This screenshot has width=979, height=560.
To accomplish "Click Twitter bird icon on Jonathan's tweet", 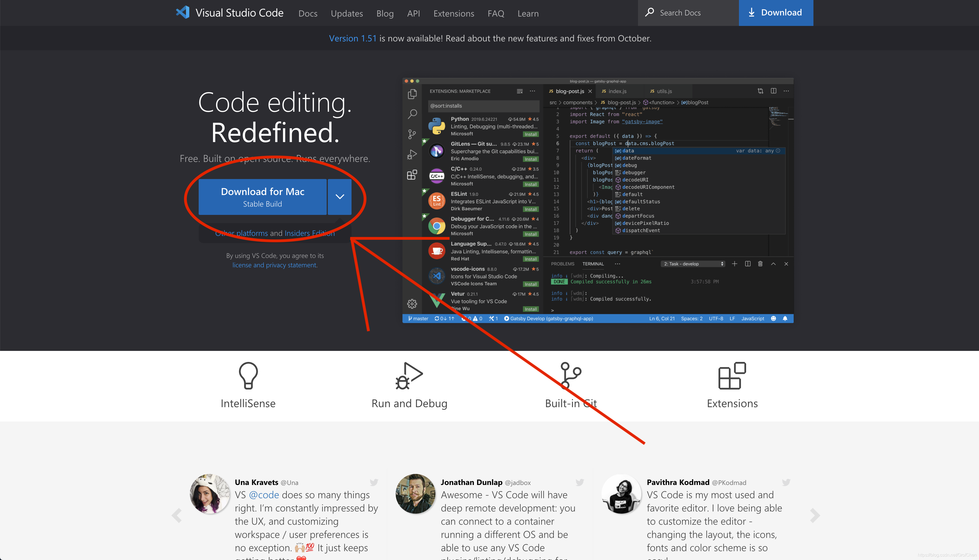I will (580, 482).
